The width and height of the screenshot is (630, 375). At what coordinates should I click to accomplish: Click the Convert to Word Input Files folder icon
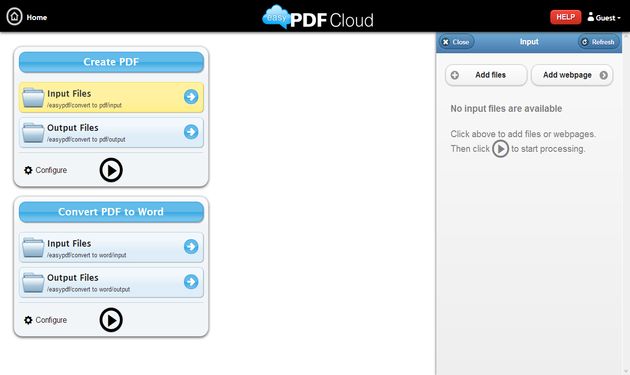tap(33, 248)
